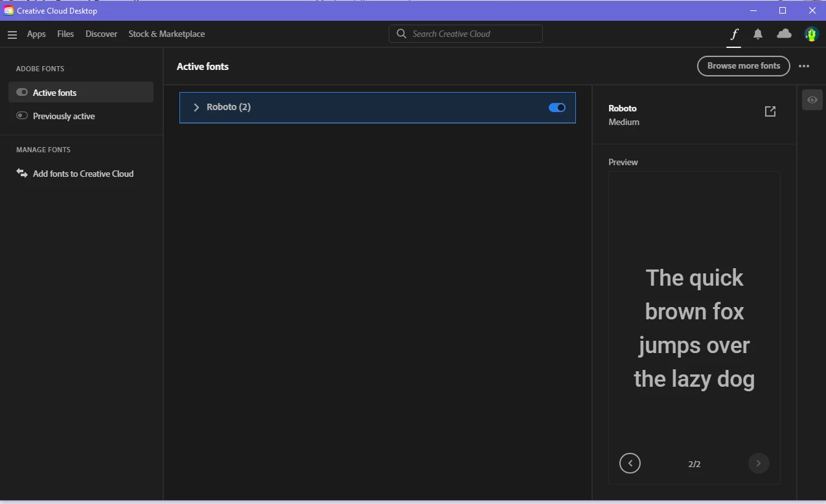Click the magnifier search icon
Viewport: 826px width, 504px height.
pos(402,34)
